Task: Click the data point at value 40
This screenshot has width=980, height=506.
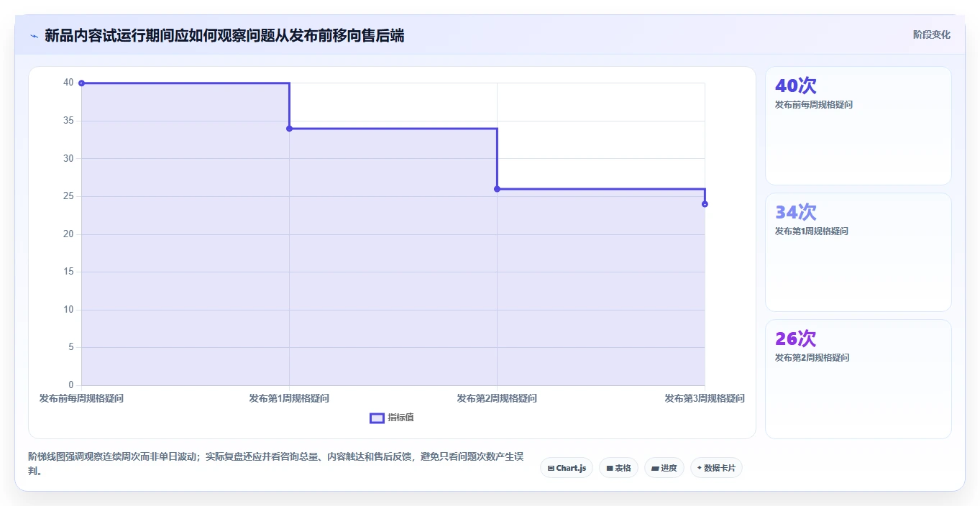Action: tap(81, 83)
